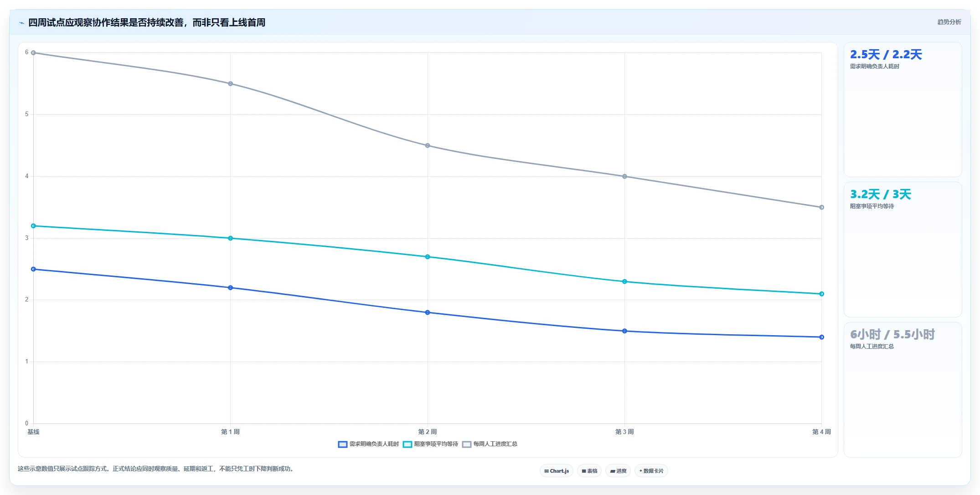Click the 6小时 / 5.5小时 card value

[x=892, y=335]
